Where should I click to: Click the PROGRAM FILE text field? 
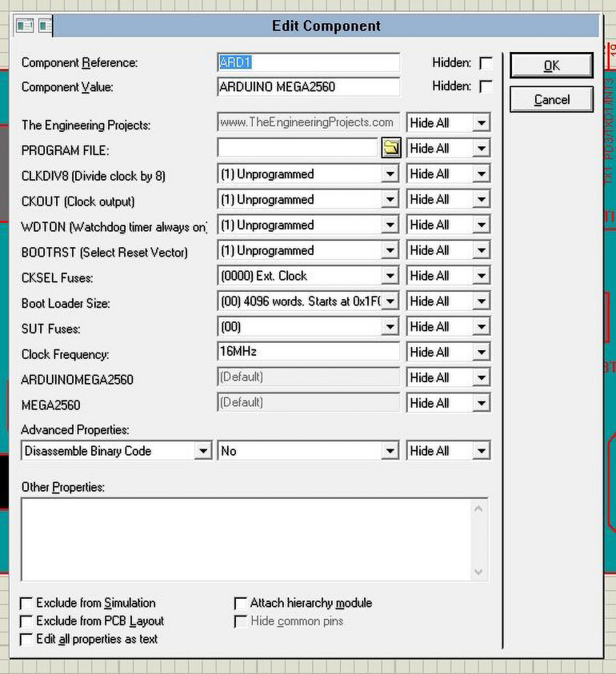(297, 148)
